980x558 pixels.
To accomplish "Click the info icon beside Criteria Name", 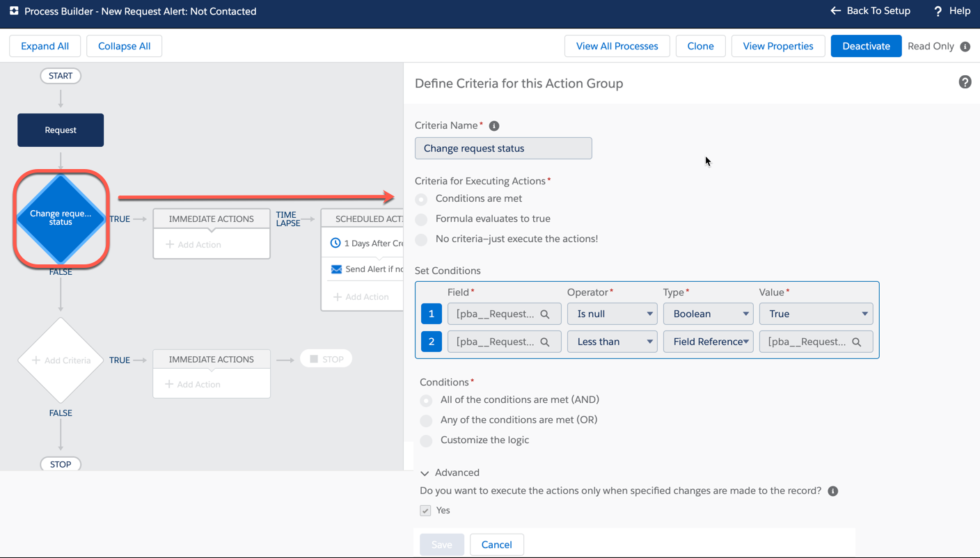I will pos(494,125).
